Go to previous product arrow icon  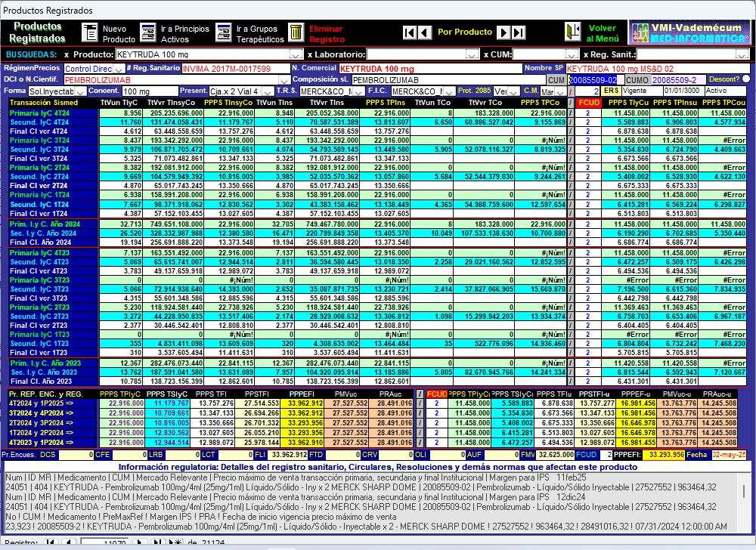click(425, 32)
